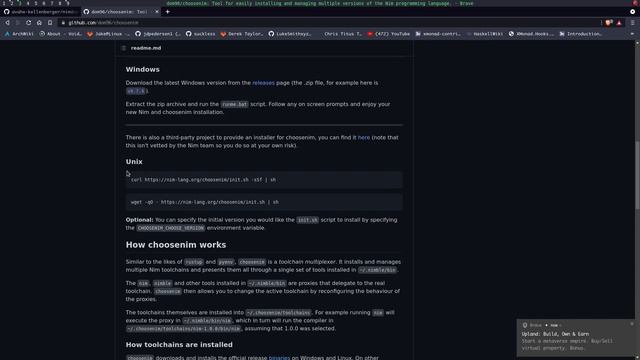Open the LukeSmithxyz bookmark
The image size is (640, 360).
click(290, 34)
